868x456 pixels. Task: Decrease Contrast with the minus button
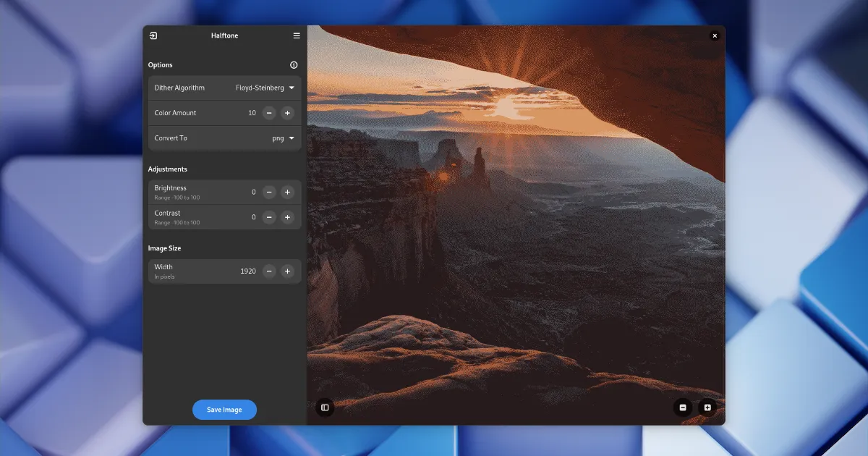[269, 217]
